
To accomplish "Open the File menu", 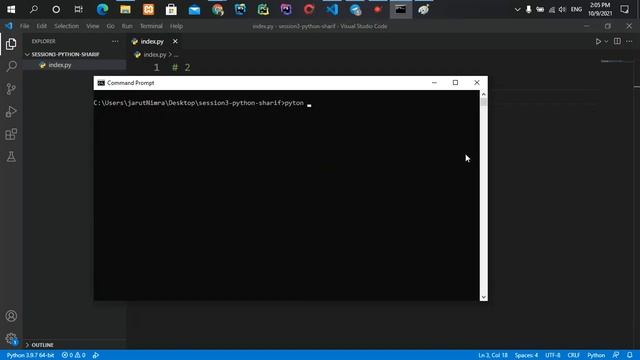I will (24, 26).
